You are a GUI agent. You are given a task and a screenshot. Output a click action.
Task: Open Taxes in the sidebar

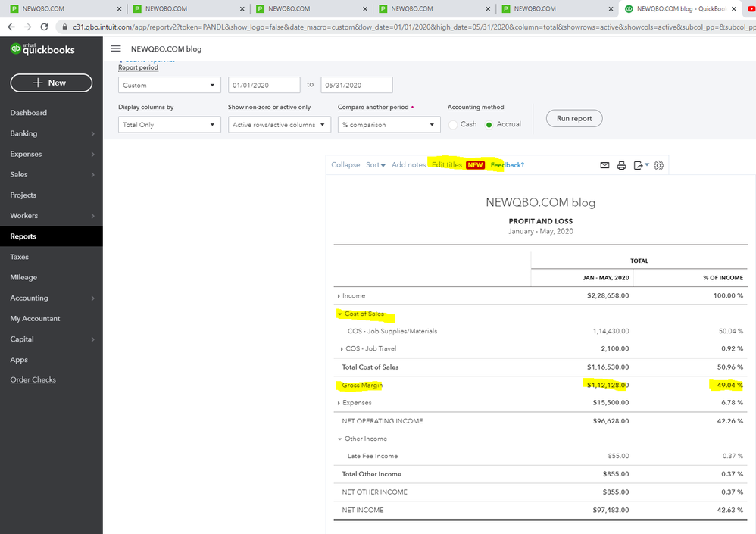(20, 257)
